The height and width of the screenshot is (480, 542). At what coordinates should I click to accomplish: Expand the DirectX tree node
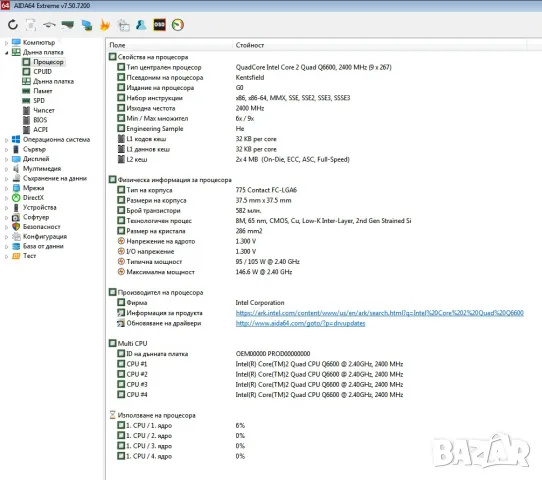6,198
